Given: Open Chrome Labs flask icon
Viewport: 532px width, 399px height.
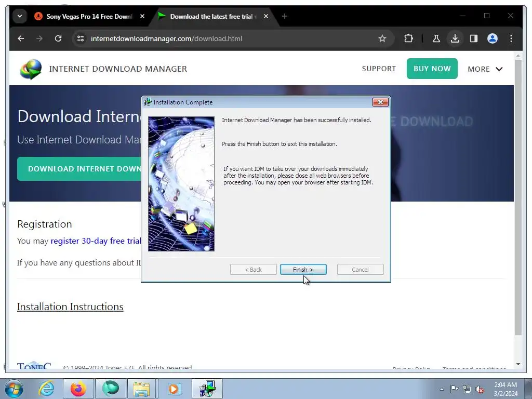Looking at the screenshot, I should 436,38.
